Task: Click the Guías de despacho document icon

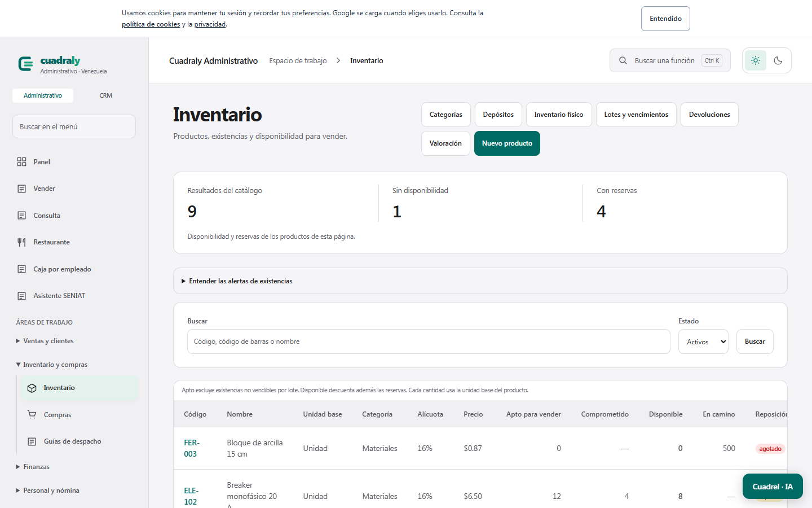Action: pos(32,441)
